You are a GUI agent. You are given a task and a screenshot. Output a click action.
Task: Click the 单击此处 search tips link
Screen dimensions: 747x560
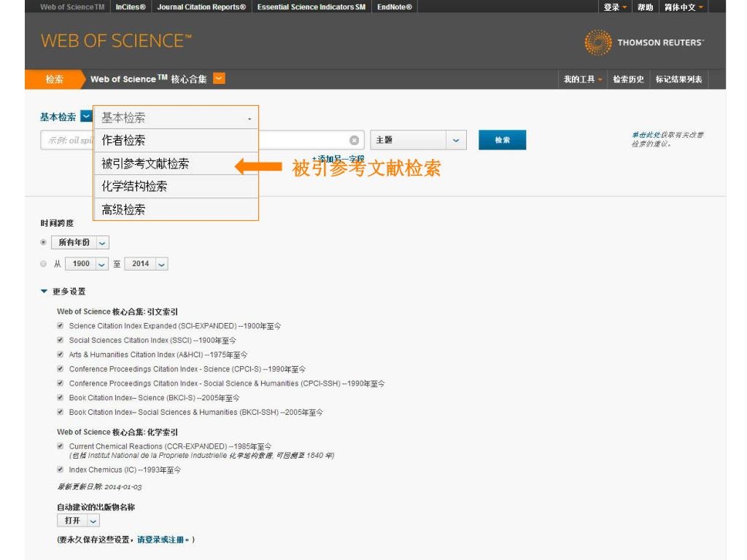[646, 135]
